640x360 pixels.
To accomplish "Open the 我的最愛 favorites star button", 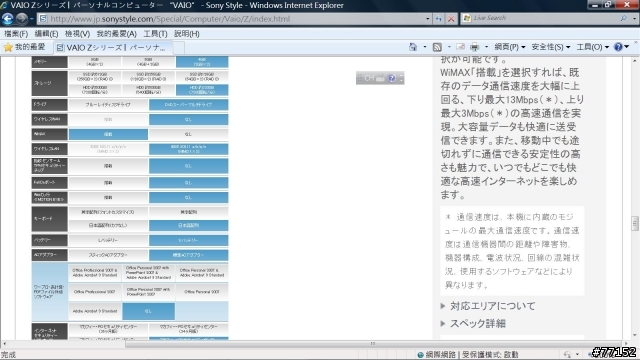I will [24, 47].
